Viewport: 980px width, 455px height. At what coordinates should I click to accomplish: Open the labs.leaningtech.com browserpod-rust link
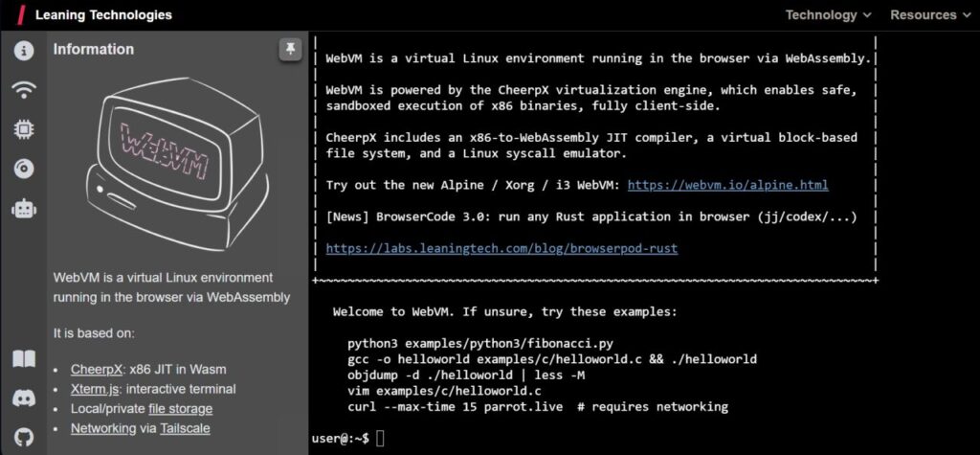[501, 248]
